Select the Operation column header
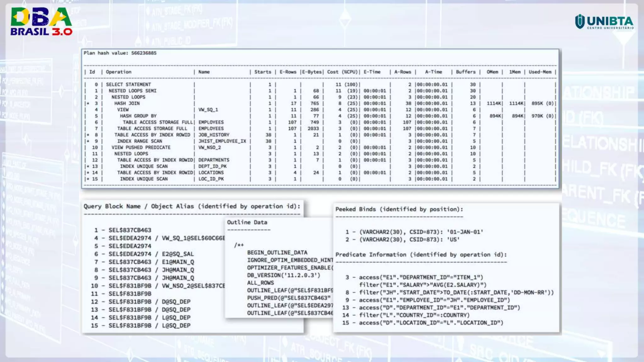644x362 pixels. tap(119, 72)
